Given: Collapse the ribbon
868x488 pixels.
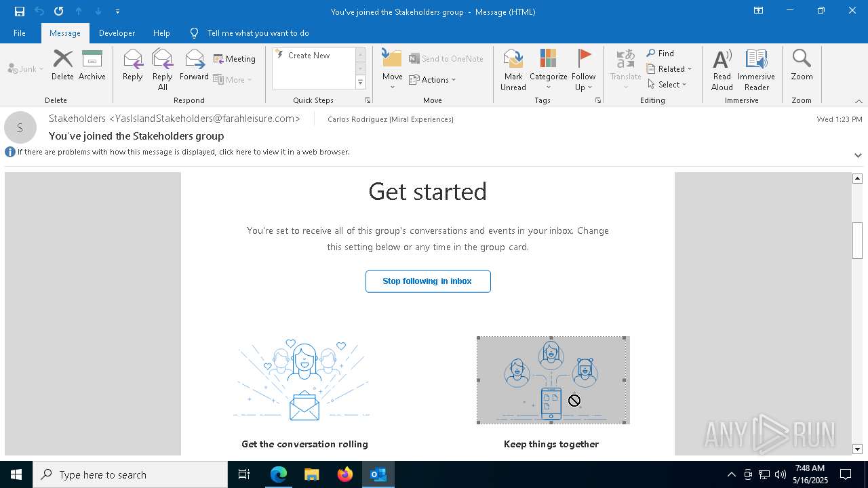Looking at the screenshot, I should coord(859,100).
